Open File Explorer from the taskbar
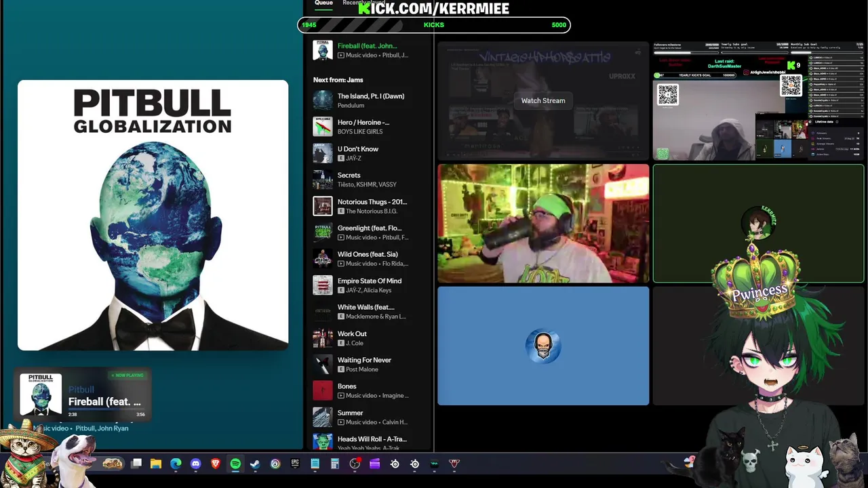 [x=156, y=464]
